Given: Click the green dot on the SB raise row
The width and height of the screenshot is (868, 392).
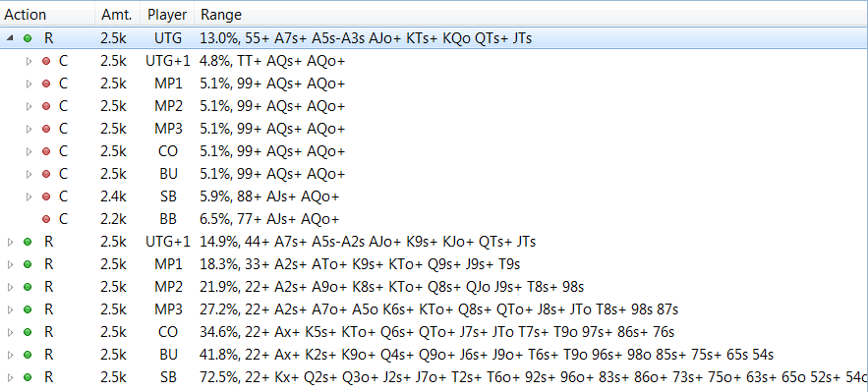Looking at the screenshot, I should pyautogui.click(x=28, y=377).
